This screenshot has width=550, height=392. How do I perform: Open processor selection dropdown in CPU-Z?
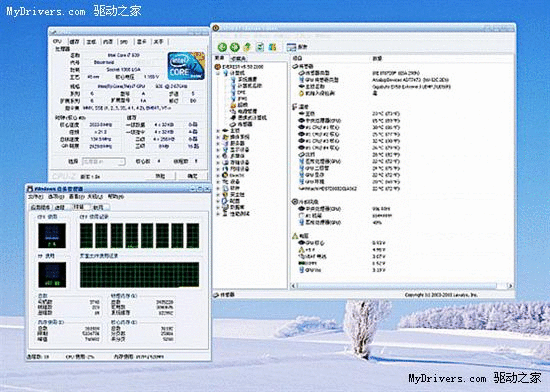coord(103,162)
